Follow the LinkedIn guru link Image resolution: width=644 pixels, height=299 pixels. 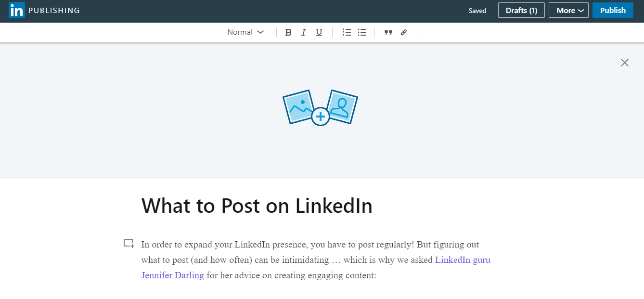point(463,260)
